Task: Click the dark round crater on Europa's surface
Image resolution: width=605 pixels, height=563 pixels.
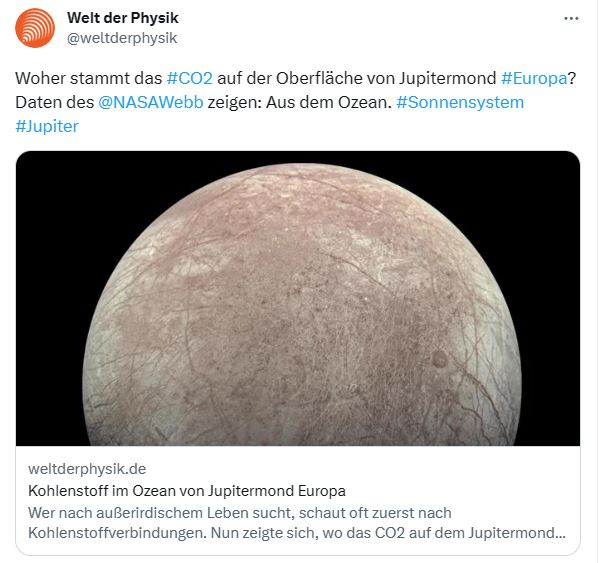Action: click(x=439, y=359)
